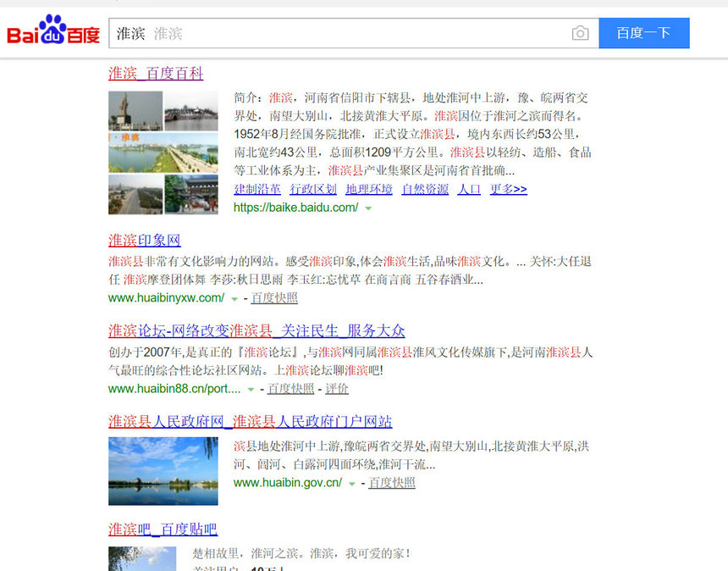Click the https://baike.baidu.com/ URL
This screenshot has width=728, height=571.
point(295,208)
